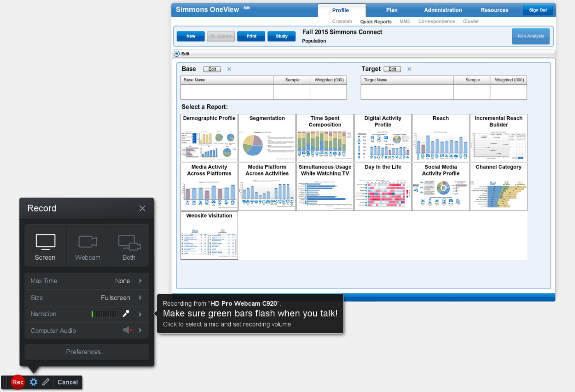
Task: Click the microphone icon to pick a mic
Action: [126, 314]
